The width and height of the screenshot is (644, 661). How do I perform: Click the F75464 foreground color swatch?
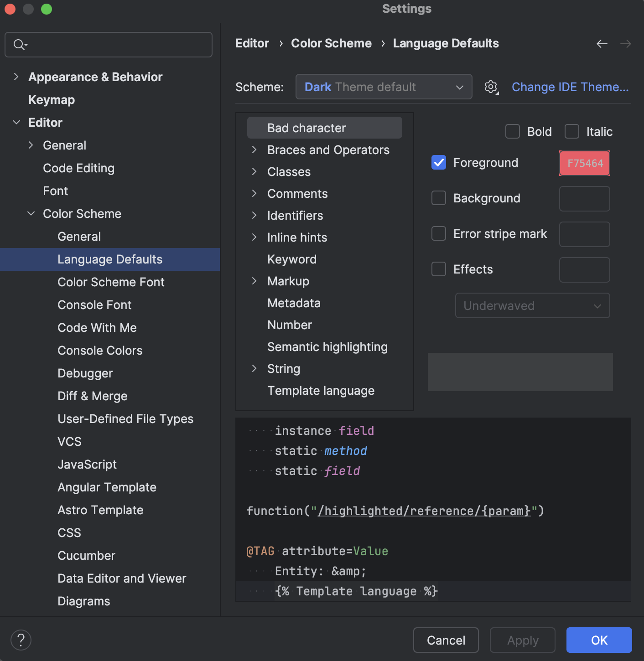pos(584,163)
